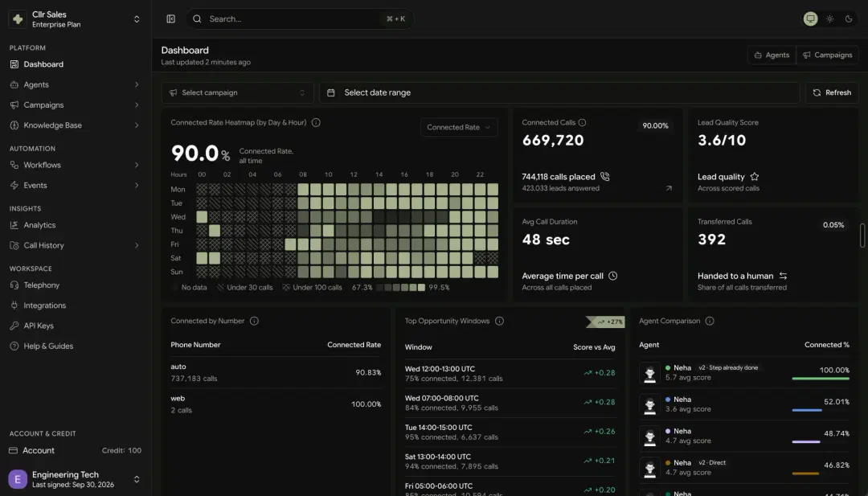Click the Cllr Sales logo icon
868x496 pixels.
[18, 19]
